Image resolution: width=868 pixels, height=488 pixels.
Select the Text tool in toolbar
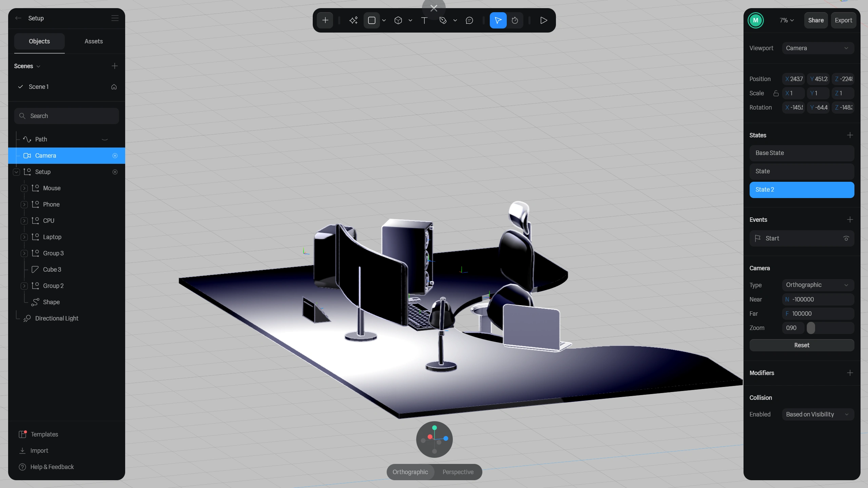[x=424, y=20]
